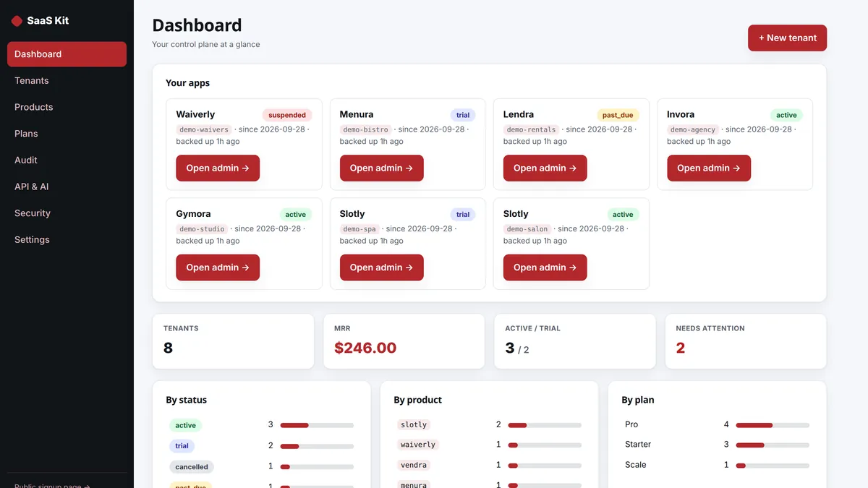Open admin for Invora
Screen dimensions: 868x488
click(709, 168)
